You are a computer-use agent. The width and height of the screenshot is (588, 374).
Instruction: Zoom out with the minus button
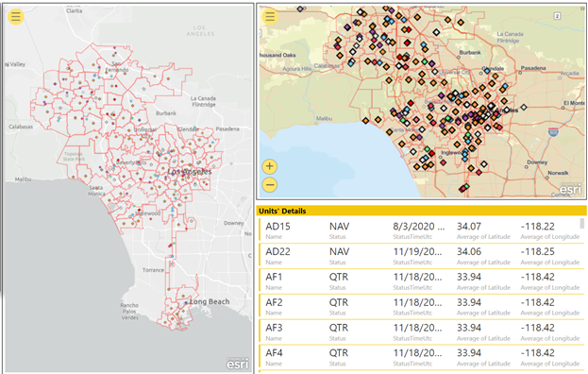click(x=270, y=185)
